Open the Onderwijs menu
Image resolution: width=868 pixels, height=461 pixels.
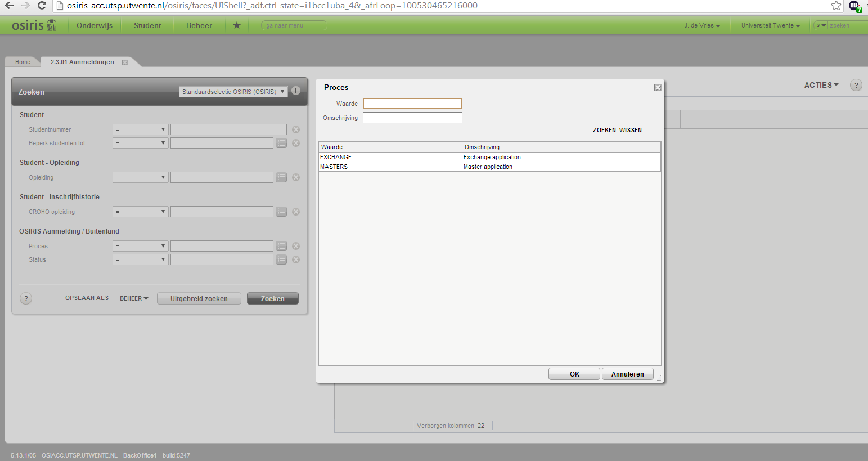pyautogui.click(x=95, y=25)
